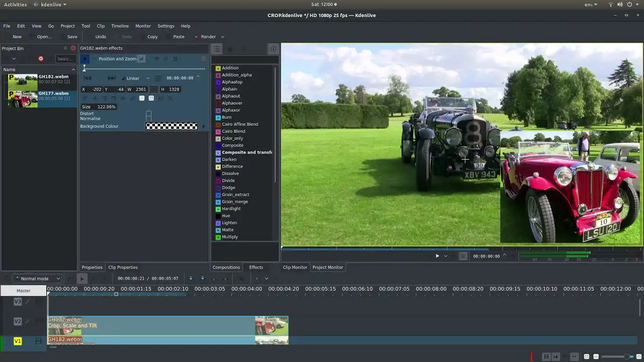The width and height of the screenshot is (644, 362).
Task: Open the Normal mode timeline dropdown
Action: tap(38, 279)
